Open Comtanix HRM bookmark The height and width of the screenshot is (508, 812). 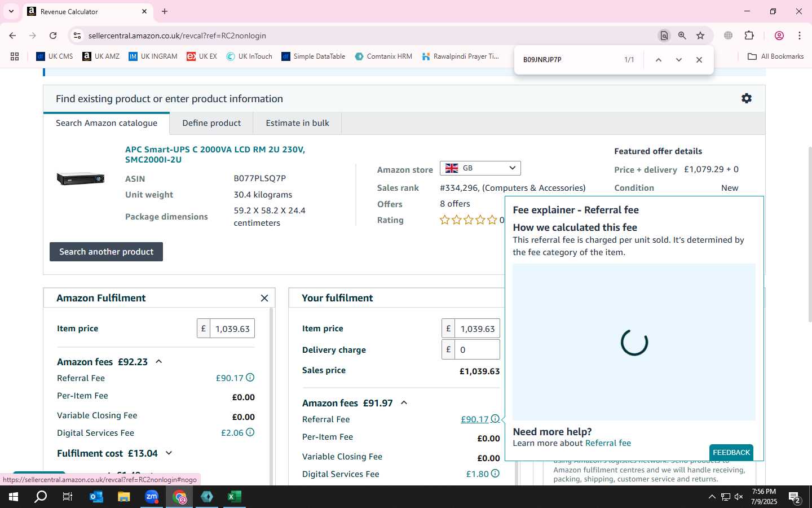click(383, 56)
